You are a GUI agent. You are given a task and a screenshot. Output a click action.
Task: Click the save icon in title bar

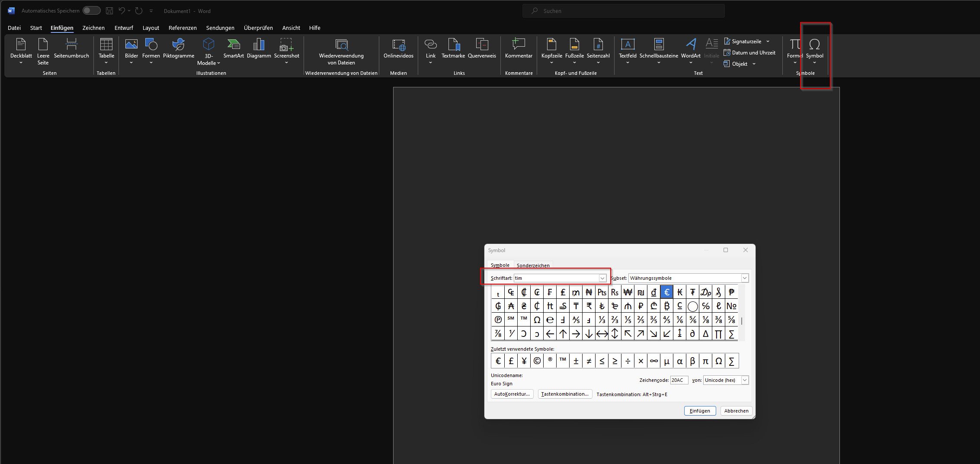coord(109,11)
